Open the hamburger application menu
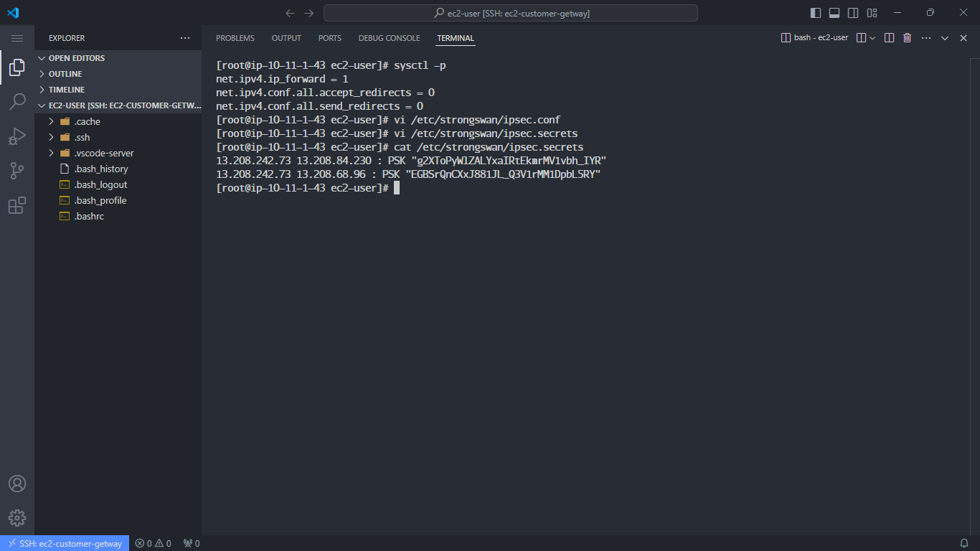Screen dimensions: 980x551 coord(17,38)
